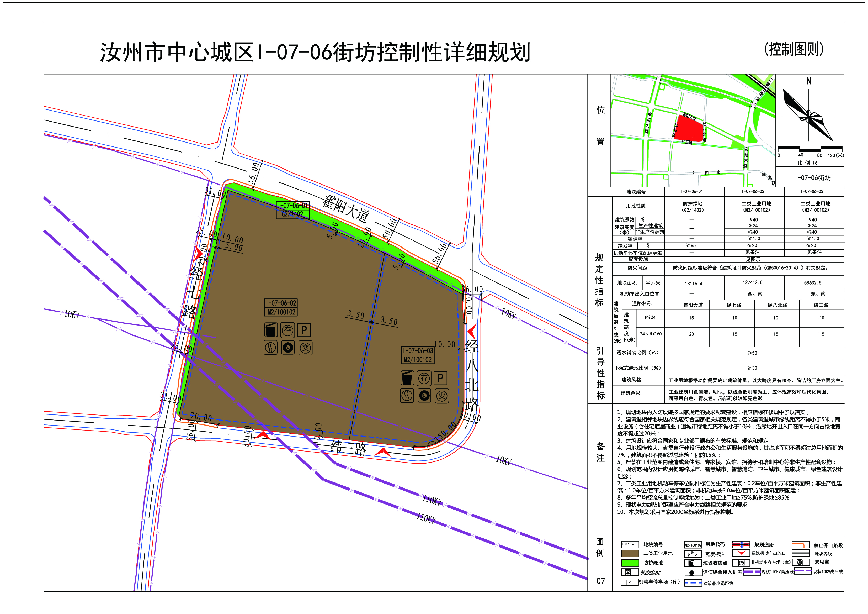
Task: Click the legend symbol for 规划道路
Action: pyautogui.click(x=741, y=544)
